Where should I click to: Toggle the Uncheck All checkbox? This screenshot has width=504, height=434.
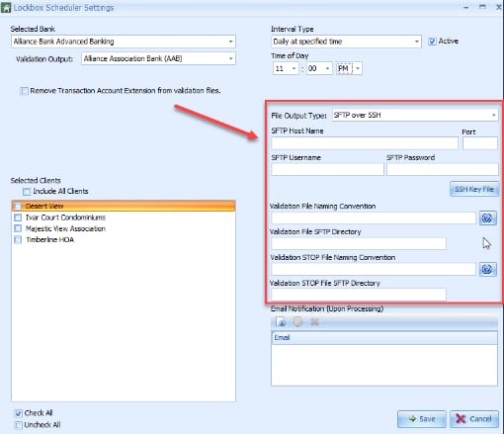[x=19, y=425]
